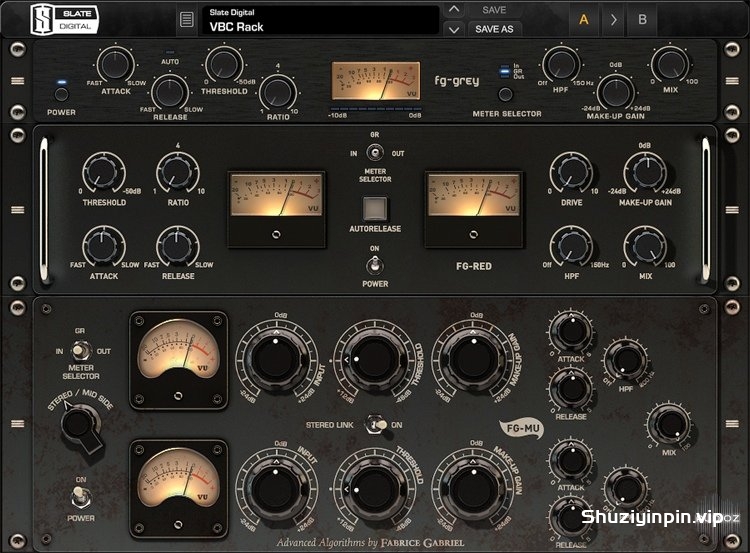
Task: Click FG-MU MIX knob
Action: point(668,424)
